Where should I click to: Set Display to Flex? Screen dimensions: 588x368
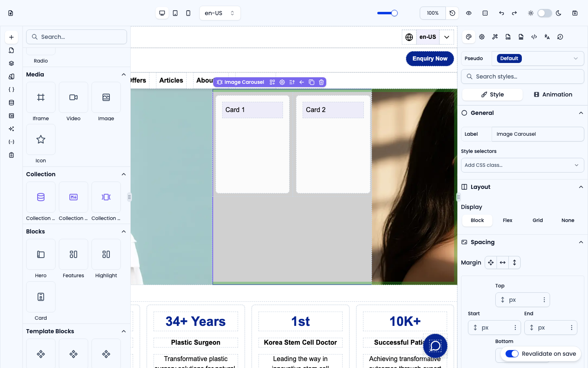[508, 220]
